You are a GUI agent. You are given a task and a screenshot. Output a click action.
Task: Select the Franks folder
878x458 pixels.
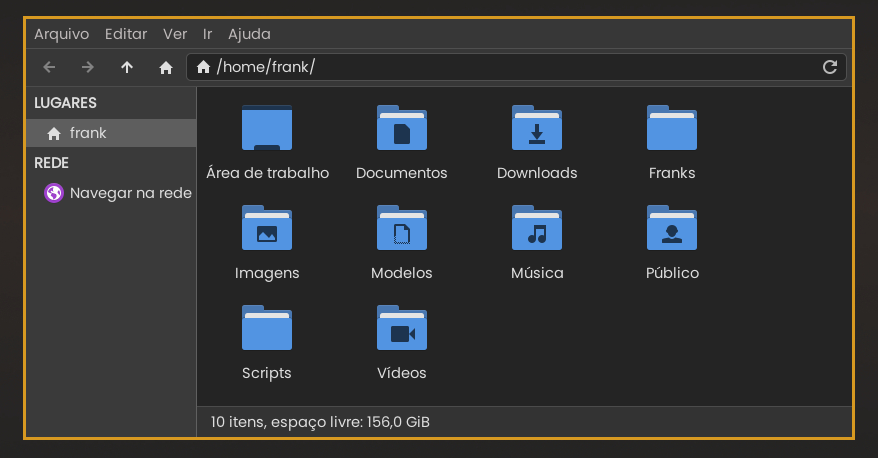pyautogui.click(x=671, y=128)
